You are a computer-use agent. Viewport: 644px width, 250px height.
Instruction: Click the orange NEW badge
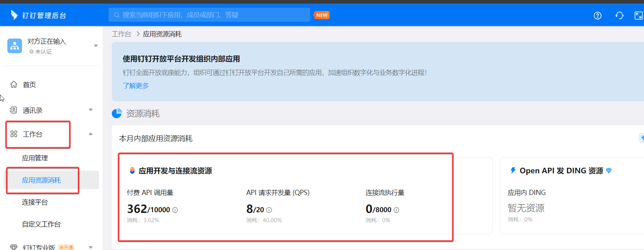pyautogui.click(x=322, y=15)
